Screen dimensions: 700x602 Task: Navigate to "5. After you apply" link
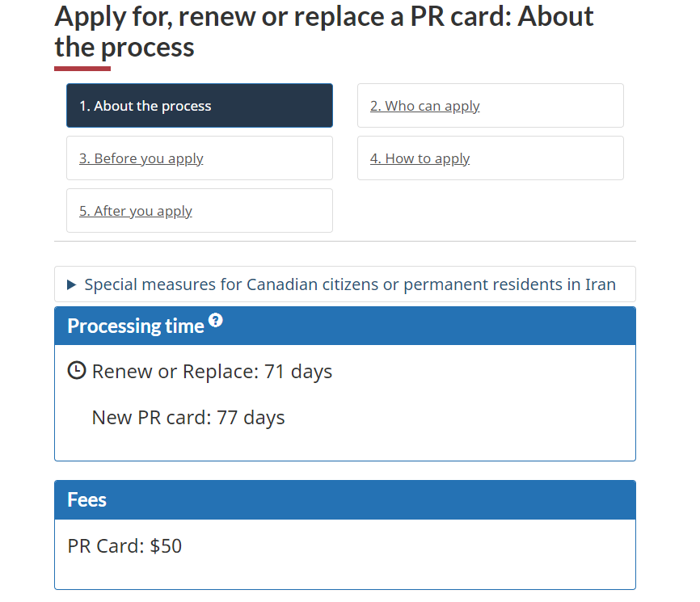click(x=136, y=211)
